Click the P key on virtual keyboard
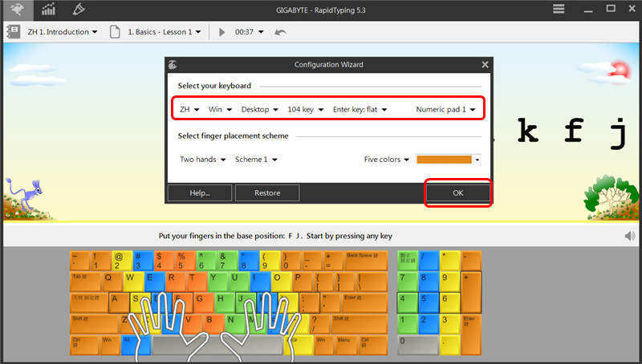This screenshot has height=364, width=642. coord(303,281)
